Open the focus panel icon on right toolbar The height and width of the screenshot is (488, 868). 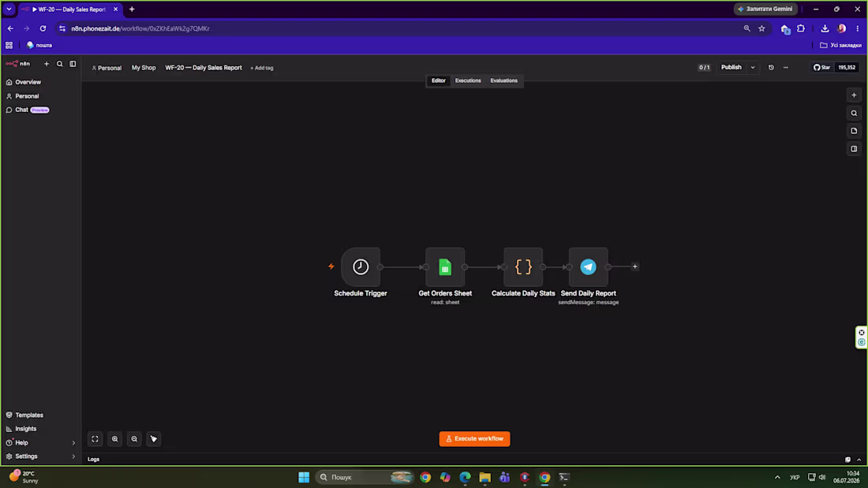coord(854,149)
